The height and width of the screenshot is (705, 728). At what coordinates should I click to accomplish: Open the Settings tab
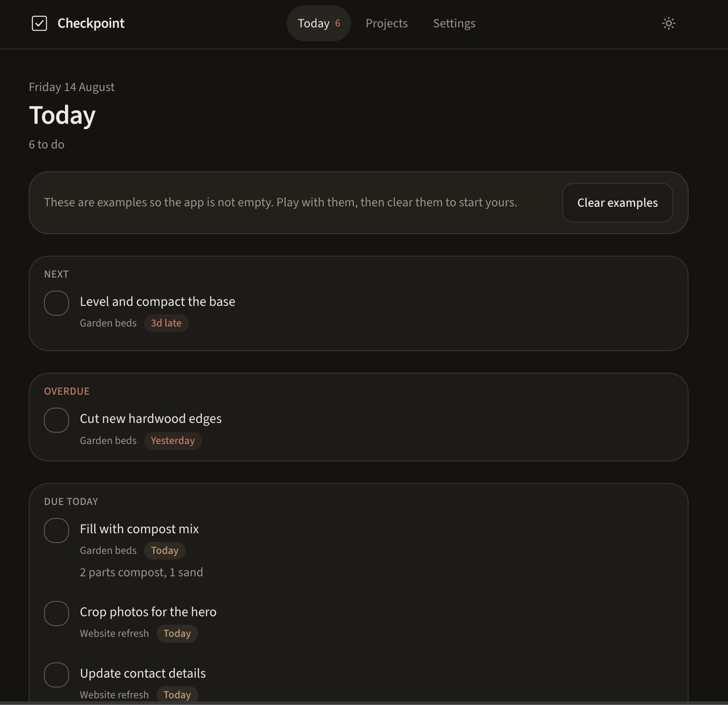[454, 23]
